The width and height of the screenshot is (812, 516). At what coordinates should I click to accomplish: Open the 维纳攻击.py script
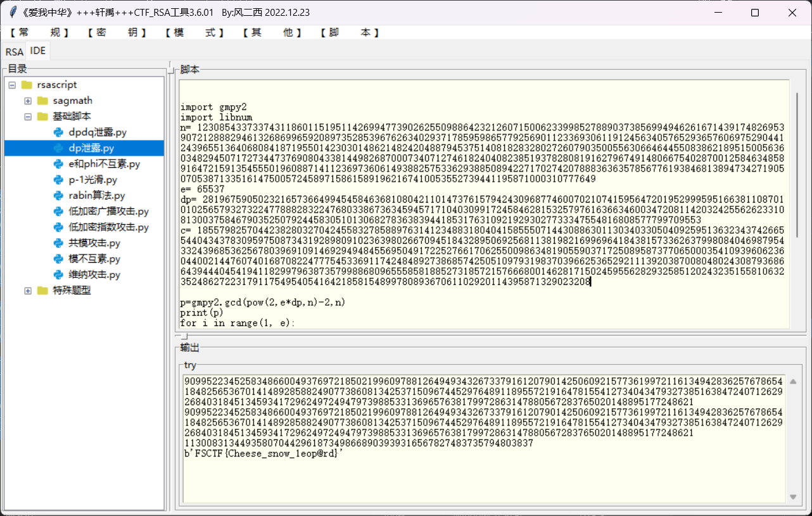coord(94,275)
